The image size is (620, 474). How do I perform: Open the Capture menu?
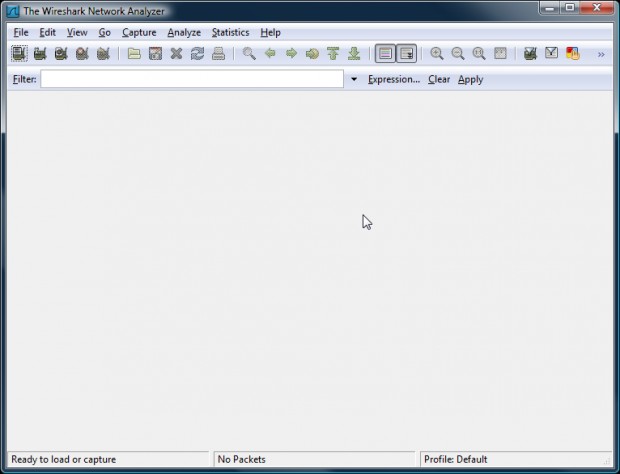coord(139,32)
